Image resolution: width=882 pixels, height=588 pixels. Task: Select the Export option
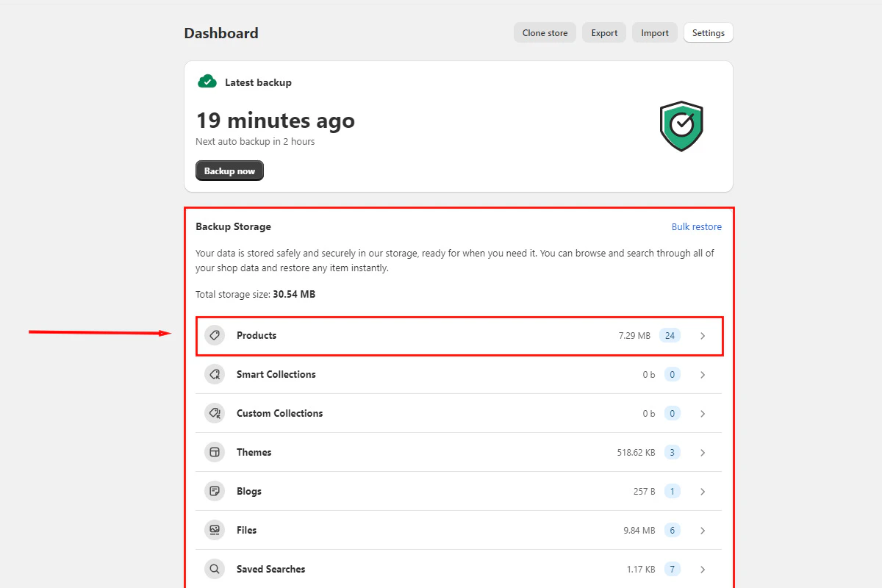click(603, 32)
